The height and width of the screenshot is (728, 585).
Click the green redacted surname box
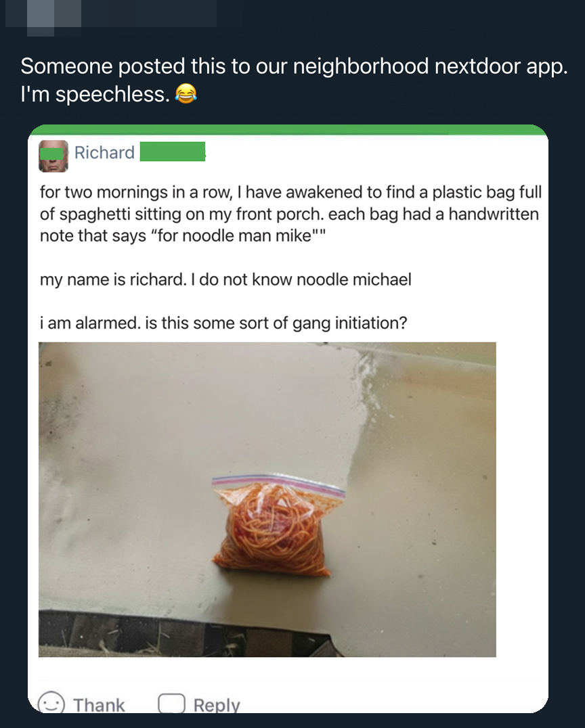point(172,152)
